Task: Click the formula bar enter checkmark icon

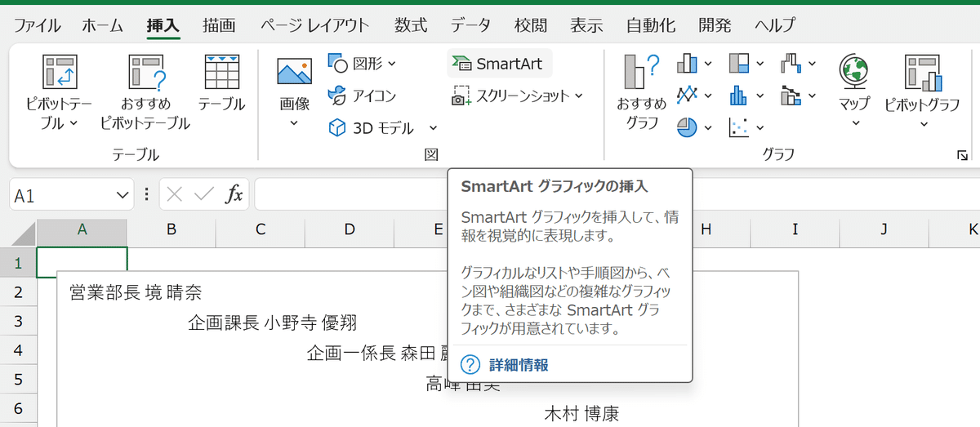Action: click(x=204, y=194)
